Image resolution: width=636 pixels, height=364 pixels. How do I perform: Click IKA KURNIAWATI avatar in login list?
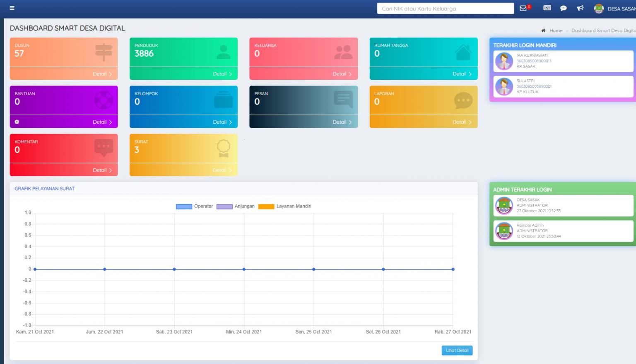tap(504, 61)
